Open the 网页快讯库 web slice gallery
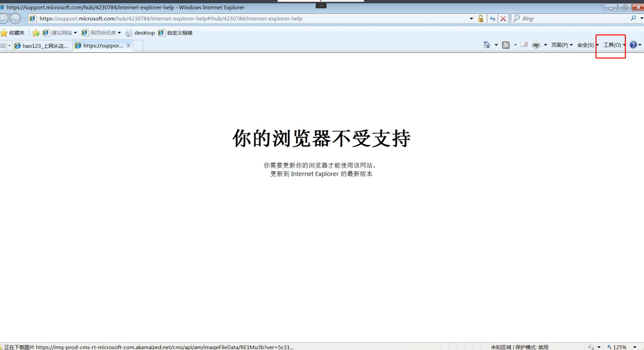The image size is (644, 350). pos(101,33)
